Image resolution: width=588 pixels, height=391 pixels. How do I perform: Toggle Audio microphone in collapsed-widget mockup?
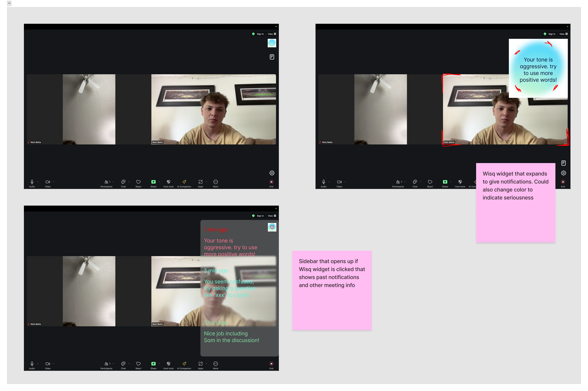[x=32, y=182]
